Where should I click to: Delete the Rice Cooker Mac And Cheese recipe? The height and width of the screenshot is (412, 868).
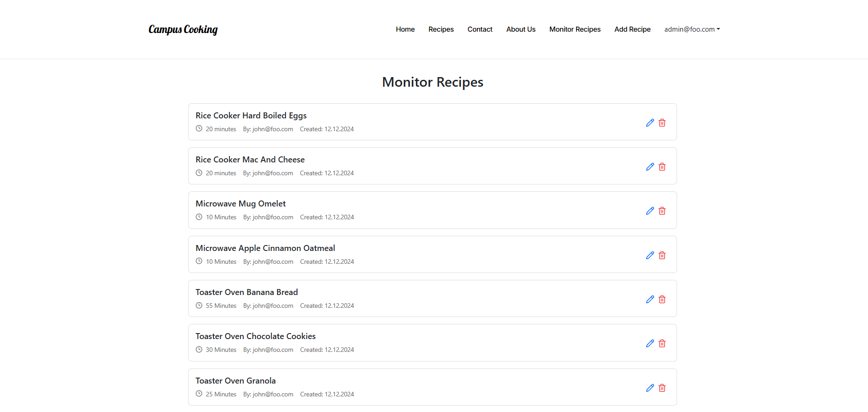pyautogui.click(x=662, y=167)
